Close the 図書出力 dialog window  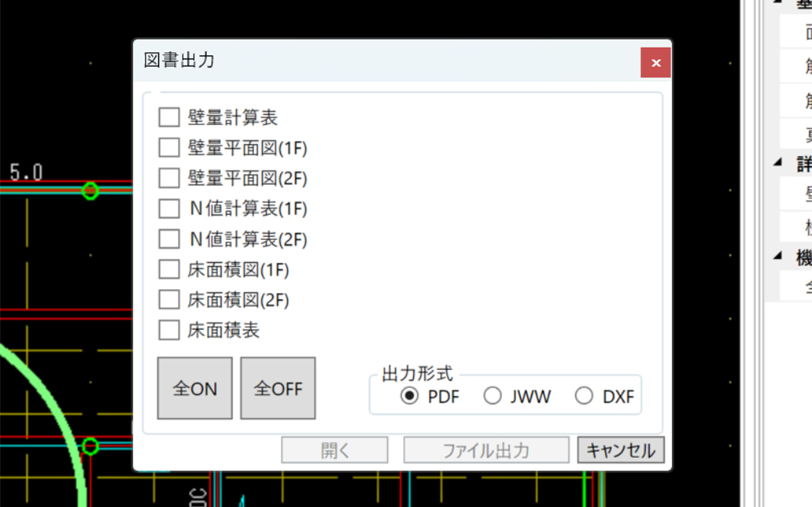[655, 62]
